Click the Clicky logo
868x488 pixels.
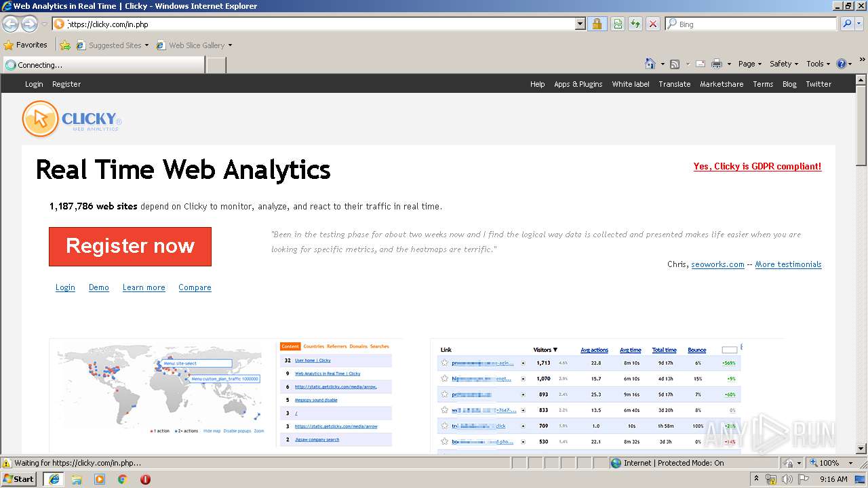pos(72,119)
